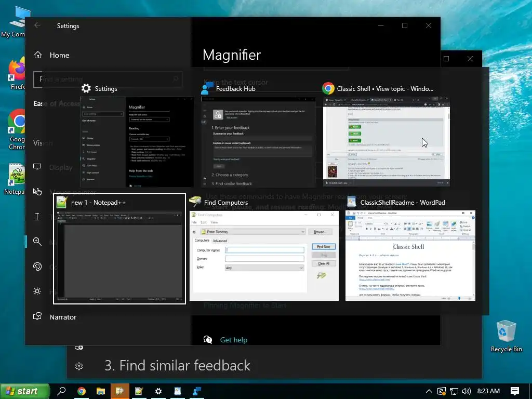The height and width of the screenshot is (399, 532).
Task: Open Color filters via the palette icon
Action: [x=37, y=267]
